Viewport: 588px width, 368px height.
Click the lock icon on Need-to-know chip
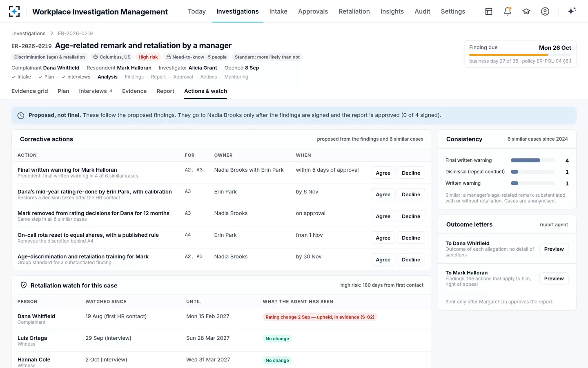click(169, 57)
